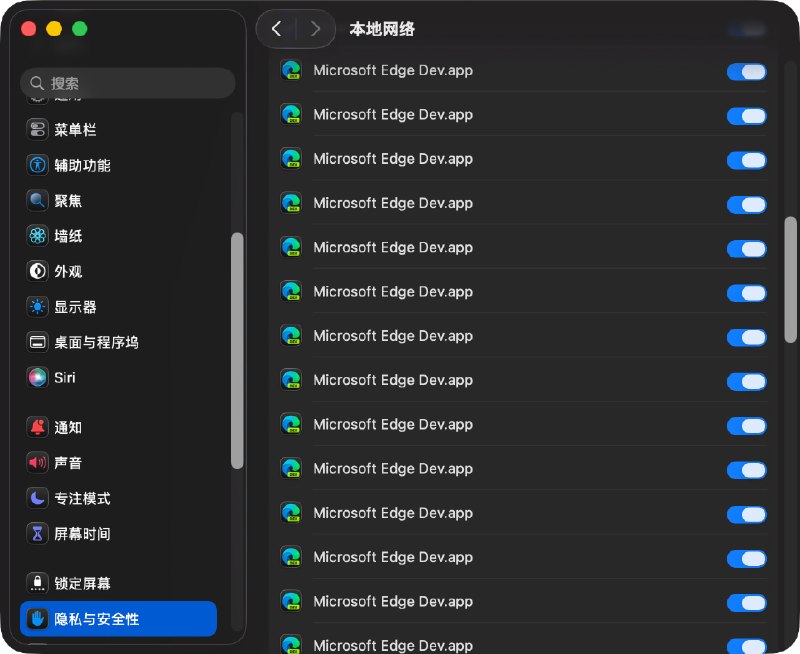
Task: Open 通知 notifications bell icon
Action: [x=37, y=427]
